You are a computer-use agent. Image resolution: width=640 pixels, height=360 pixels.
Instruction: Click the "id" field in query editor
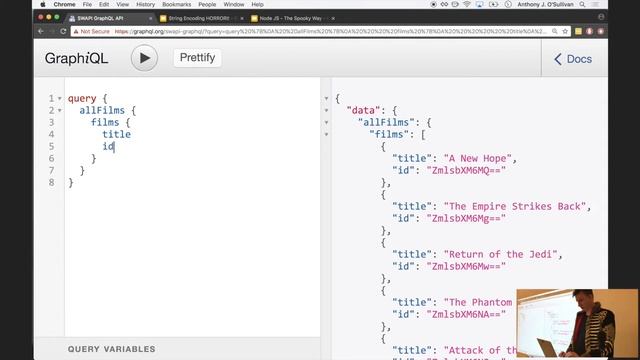[x=108, y=147]
